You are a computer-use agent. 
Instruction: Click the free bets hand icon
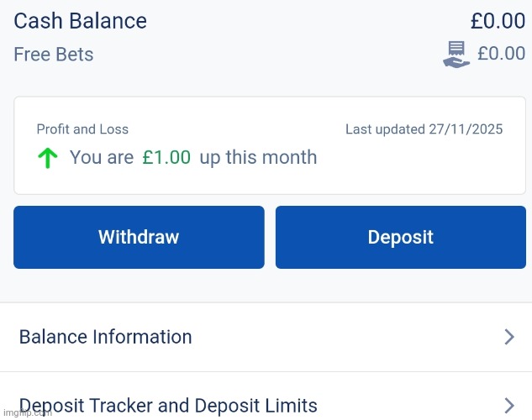[x=456, y=54]
